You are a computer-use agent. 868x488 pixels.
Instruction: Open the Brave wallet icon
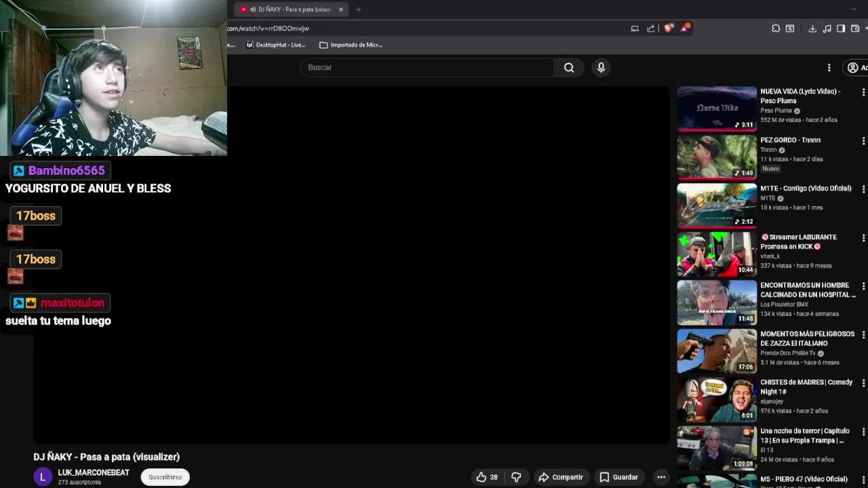tap(855, 28)
